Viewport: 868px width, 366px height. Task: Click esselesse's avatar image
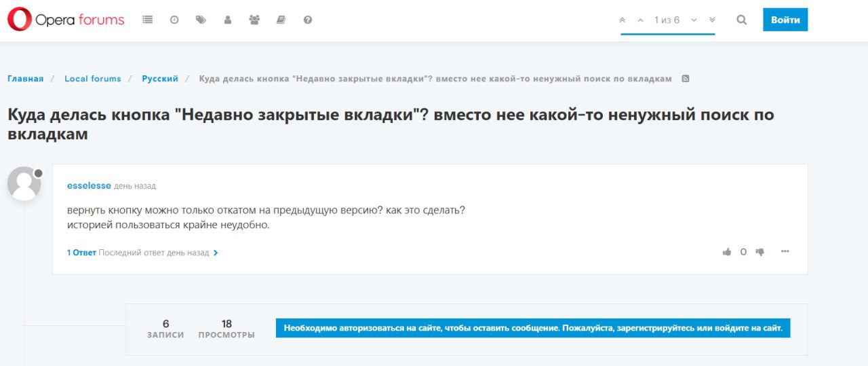[x=24, y=183]
